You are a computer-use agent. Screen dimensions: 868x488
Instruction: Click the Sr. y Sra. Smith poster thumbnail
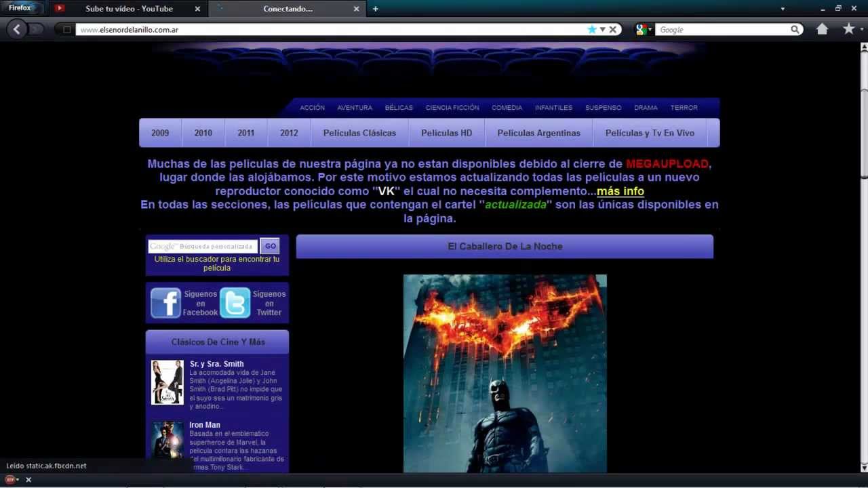point(167,382)
